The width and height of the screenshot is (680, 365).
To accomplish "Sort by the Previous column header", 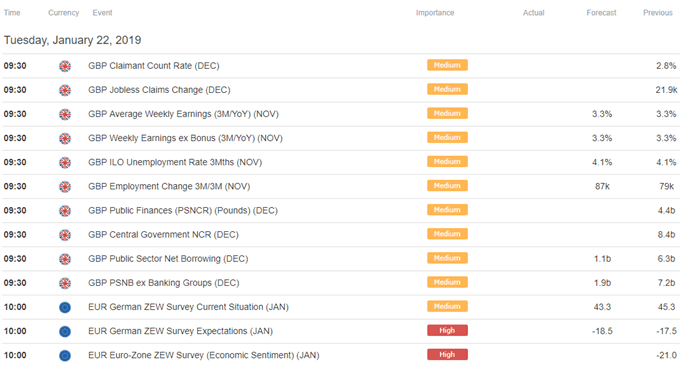I will click(658, 13).
